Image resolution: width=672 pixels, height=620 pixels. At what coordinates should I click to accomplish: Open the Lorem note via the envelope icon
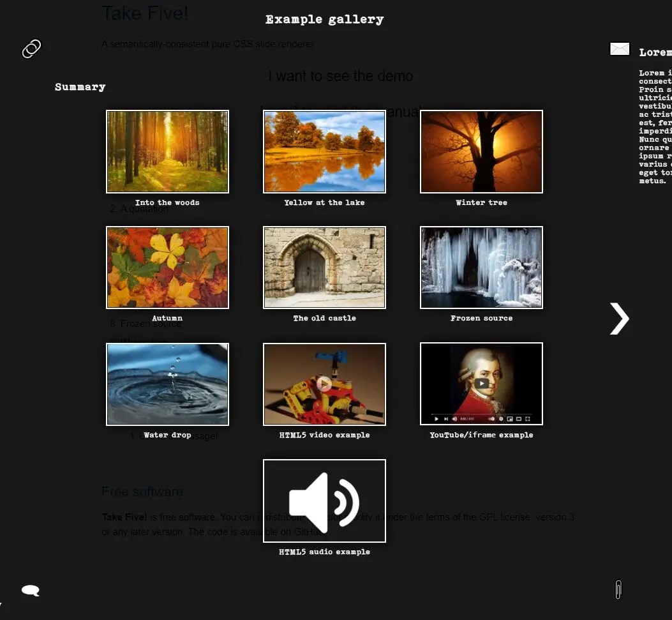[x=619, y=48]
